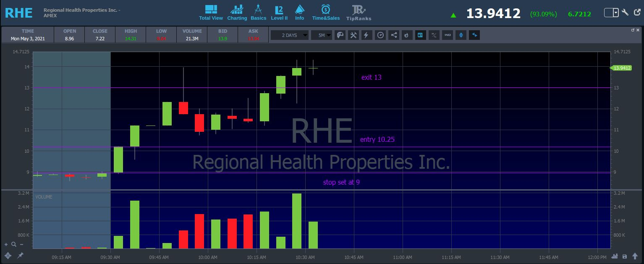Toggle the H/L high-low markers
The width and height of the screenshot is (644, 264).
434,35
